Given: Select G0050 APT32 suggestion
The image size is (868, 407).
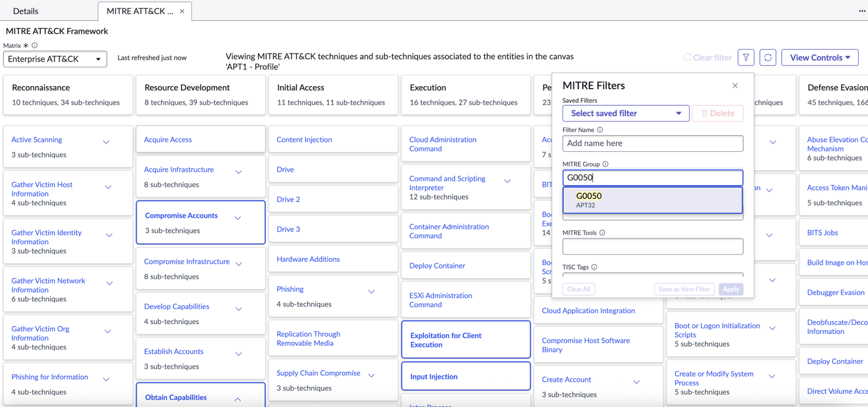Looking at the screenshot, I should click(653, 200).
